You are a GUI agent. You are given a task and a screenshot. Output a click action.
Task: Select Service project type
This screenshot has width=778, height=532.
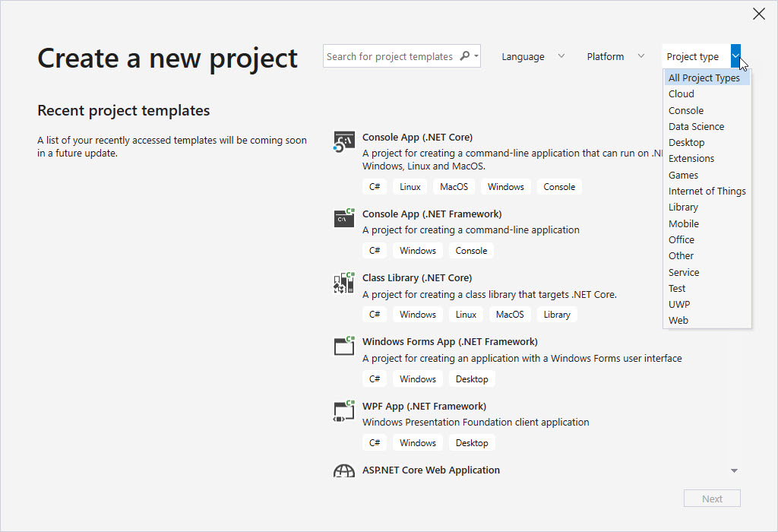707,272
